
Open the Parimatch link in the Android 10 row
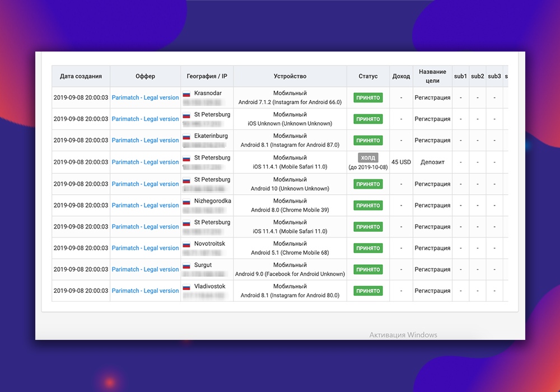[146, 184]
